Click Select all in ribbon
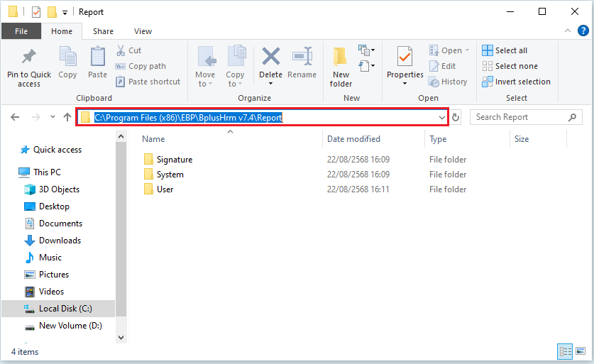 pyautogui.click(x=505, y=50)
